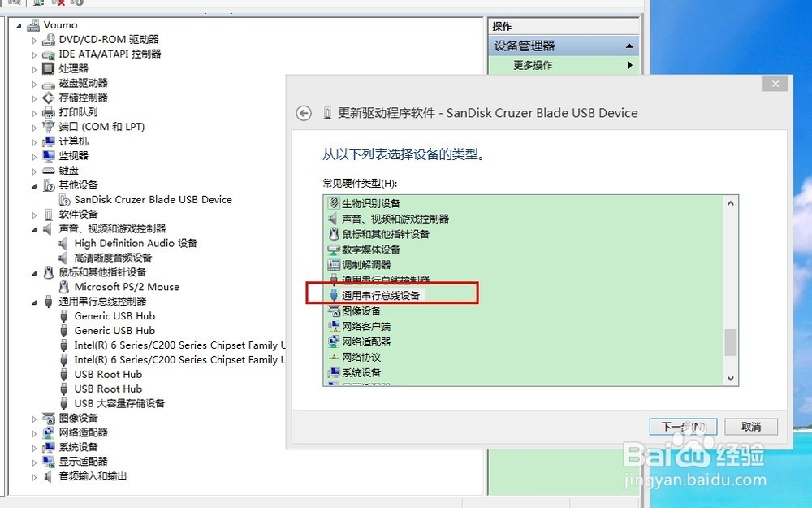The height and width of the screenshot is (508, 812).
Task: Click the network client (网络客户端) icon
Action: tap(334, 327)
